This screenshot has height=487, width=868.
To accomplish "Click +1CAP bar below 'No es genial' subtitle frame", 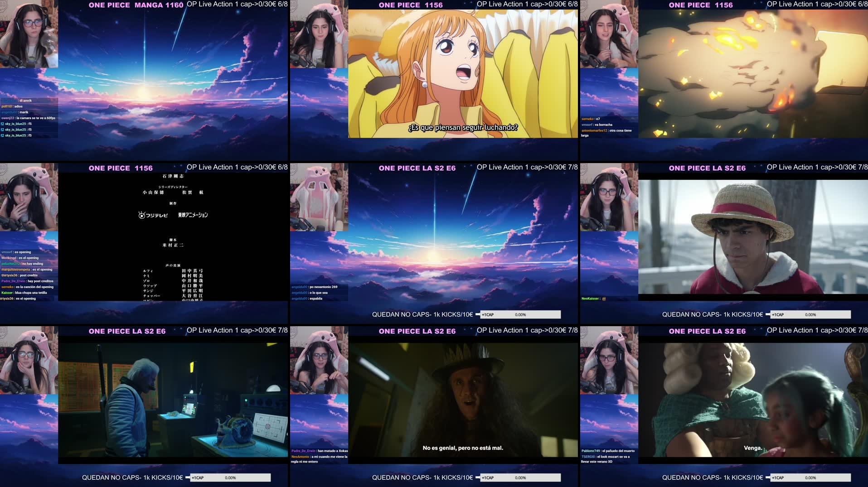I will coord(520,477).
